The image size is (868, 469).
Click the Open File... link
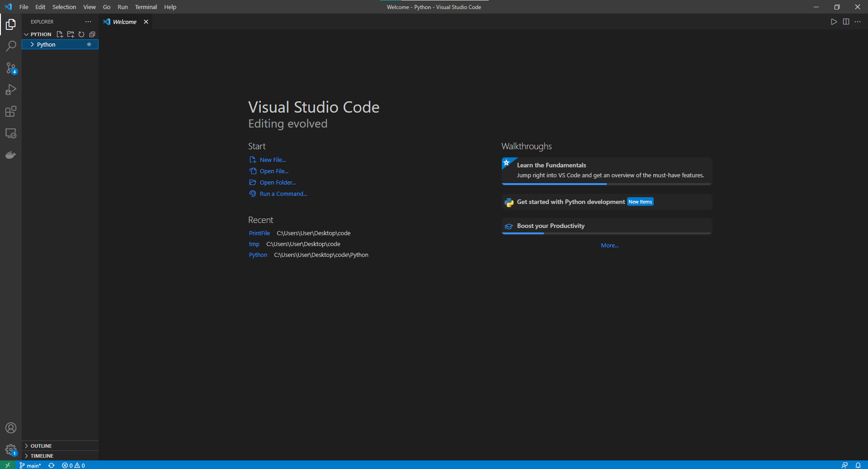[x=274, y=171]
